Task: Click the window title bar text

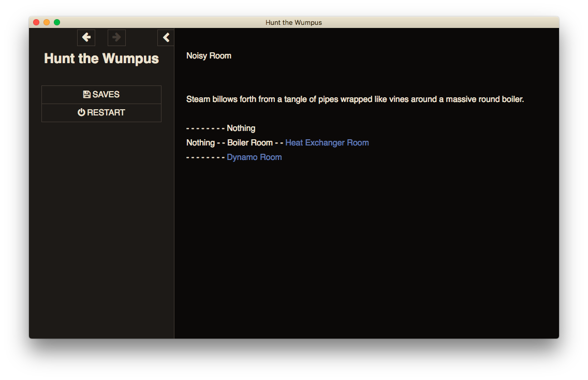Action: (x=293, y=22)
